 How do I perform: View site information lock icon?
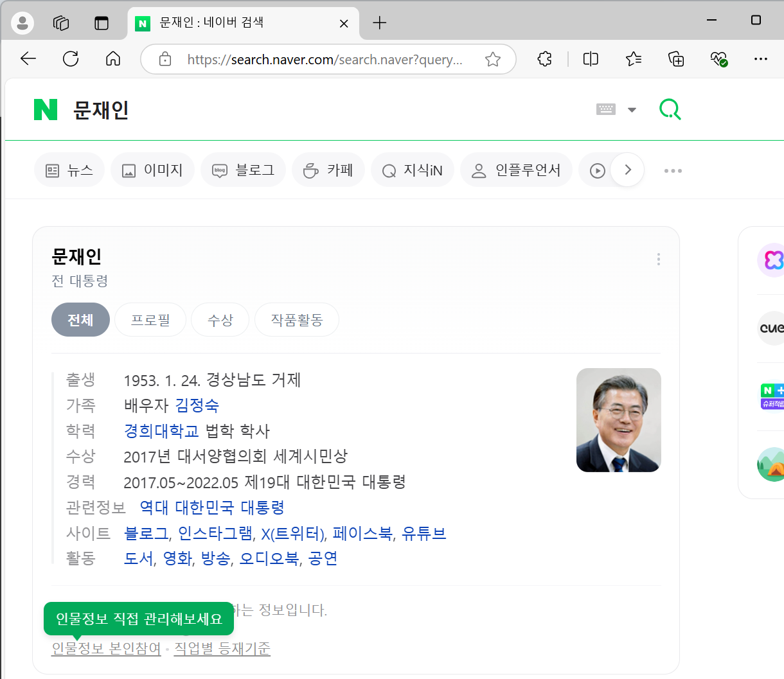[165, 59]
